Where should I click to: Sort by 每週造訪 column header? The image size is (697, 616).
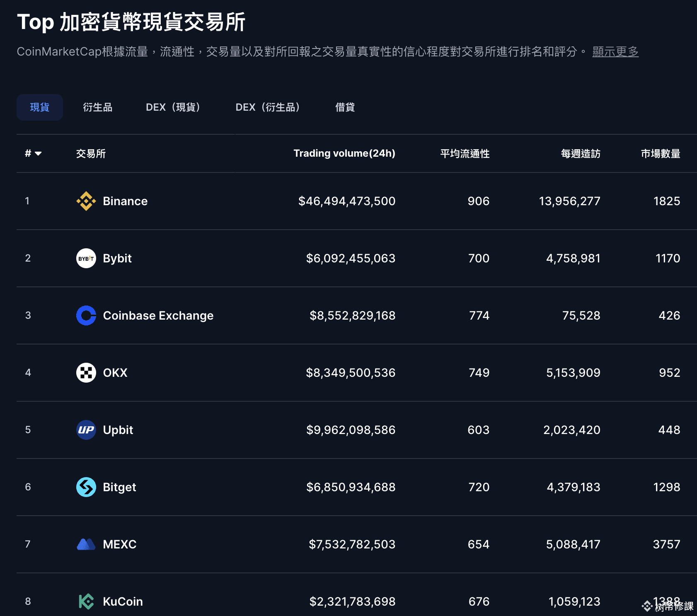[581, 154]
